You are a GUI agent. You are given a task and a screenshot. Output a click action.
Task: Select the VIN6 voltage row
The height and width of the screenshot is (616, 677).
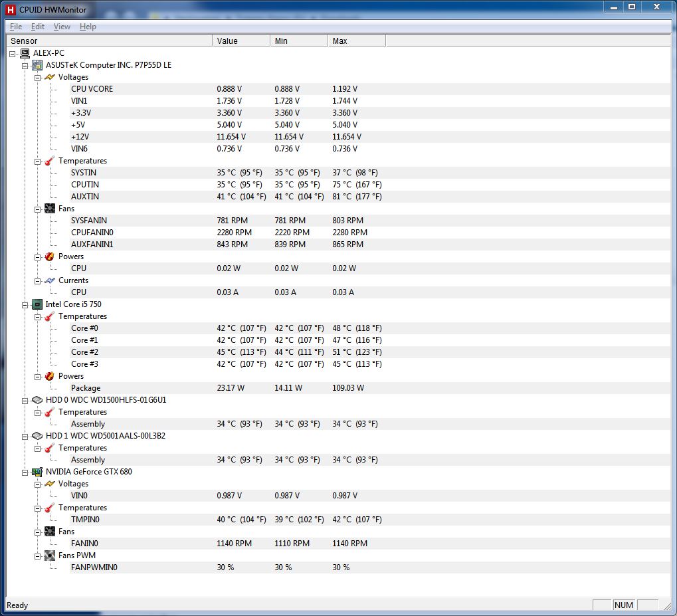[x=371, y=149]
